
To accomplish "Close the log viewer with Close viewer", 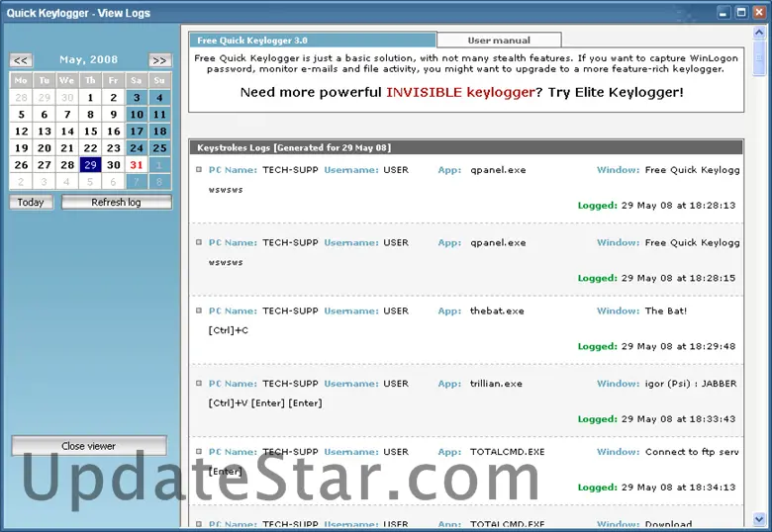I will [89, 446].
